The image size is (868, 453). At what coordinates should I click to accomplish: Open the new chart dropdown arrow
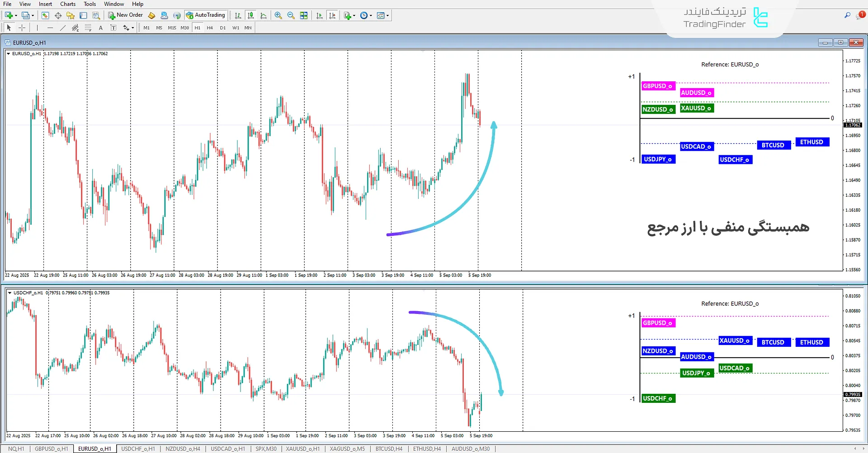pyautogui.click(x=16, y=16)
